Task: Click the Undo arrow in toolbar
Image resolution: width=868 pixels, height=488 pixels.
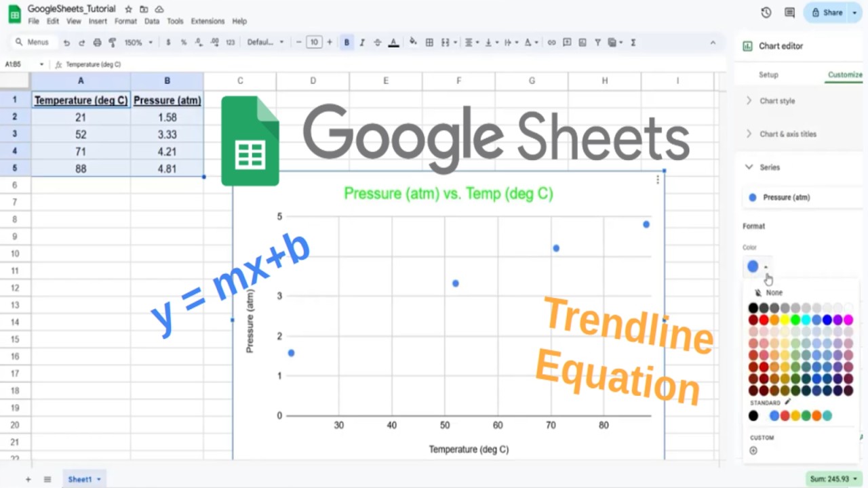Action: click(66, 42)
